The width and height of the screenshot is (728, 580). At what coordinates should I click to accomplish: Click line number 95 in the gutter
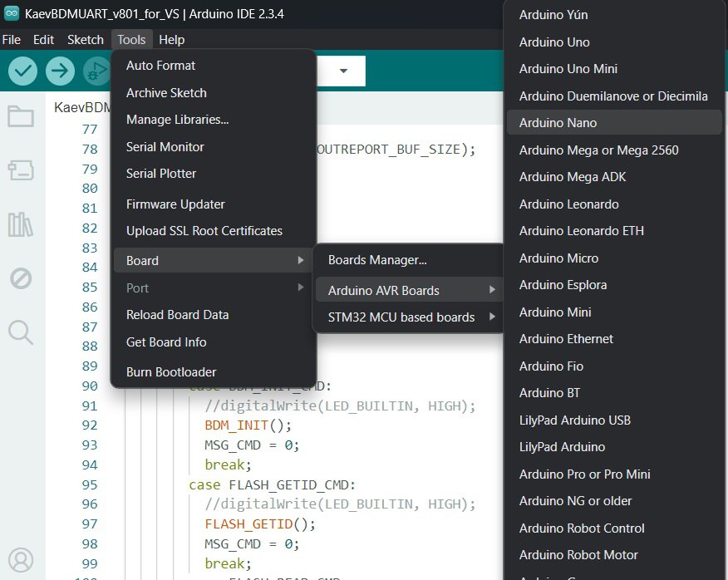[90, 484]
